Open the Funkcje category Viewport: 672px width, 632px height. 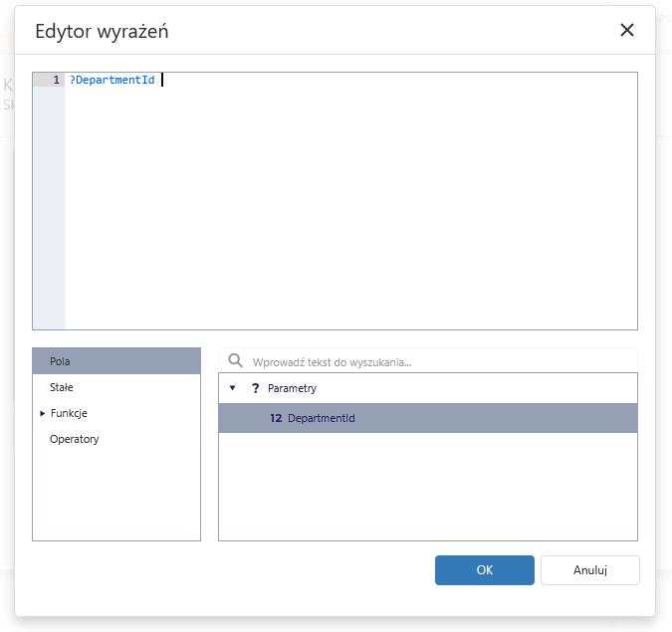click(69, 413)
